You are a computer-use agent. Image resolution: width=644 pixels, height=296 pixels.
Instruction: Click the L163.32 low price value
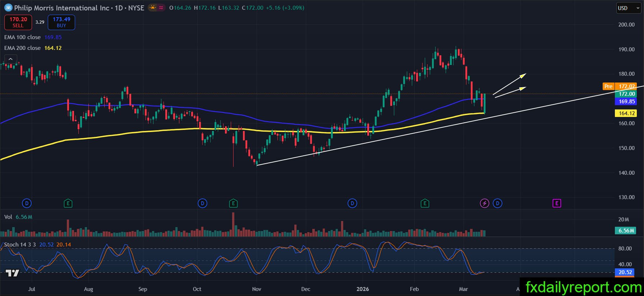click(x=229, y=8)
